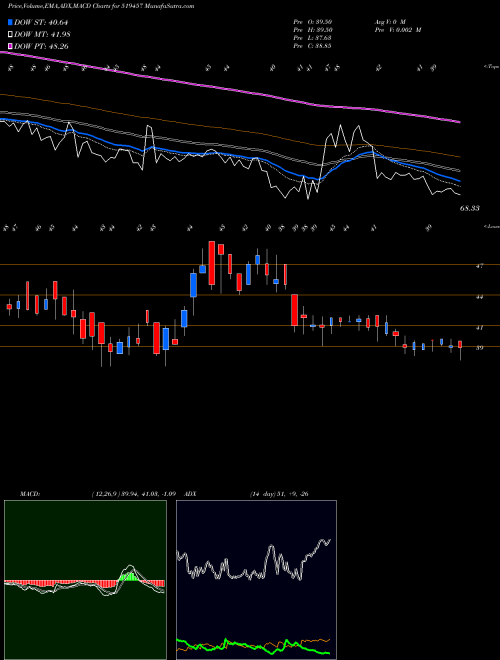
Task: Click the 44 price axis label
Action: pyautogui.click(x=479, y=297)
